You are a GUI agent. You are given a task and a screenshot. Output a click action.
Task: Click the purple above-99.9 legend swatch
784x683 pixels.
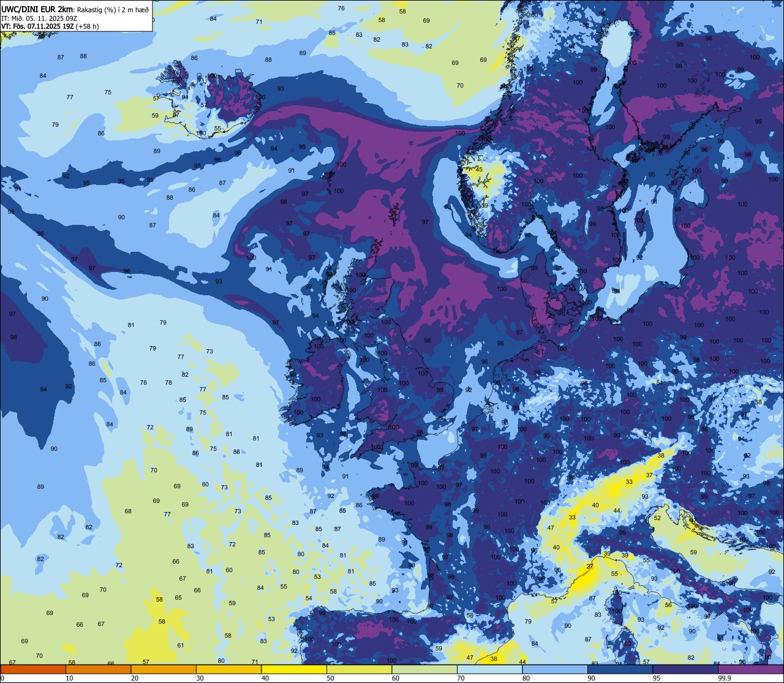tap(750, 670)
